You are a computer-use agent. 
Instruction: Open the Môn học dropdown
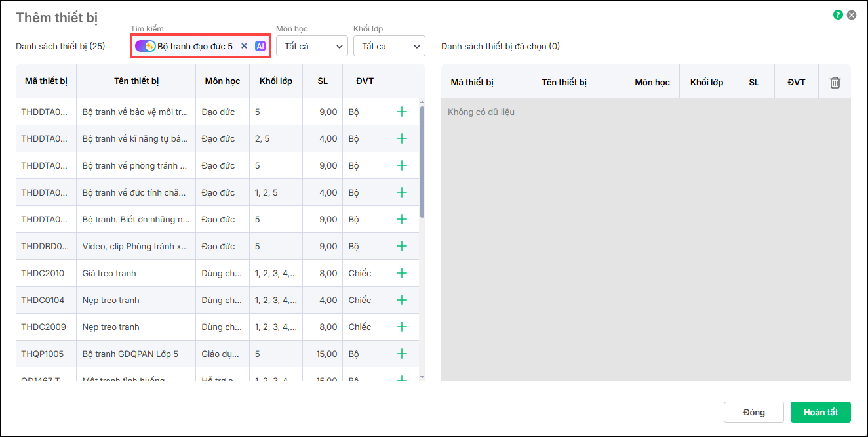pos(312,46)
